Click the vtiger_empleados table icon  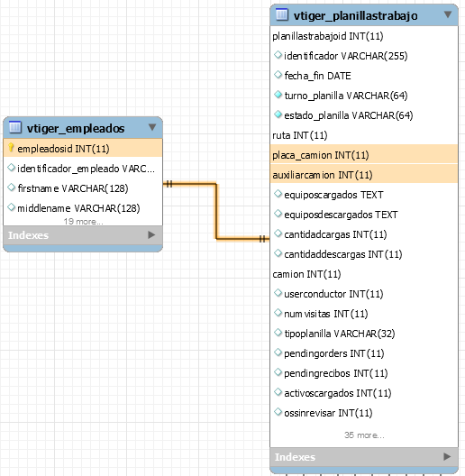click(15, 127)
